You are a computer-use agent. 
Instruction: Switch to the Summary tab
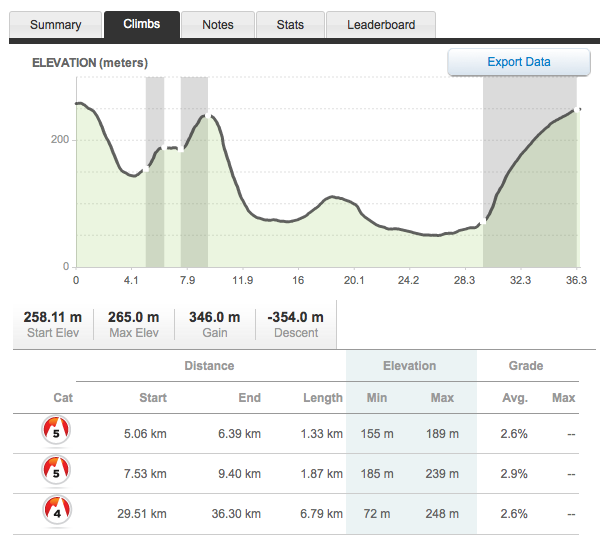pos(55,25)
